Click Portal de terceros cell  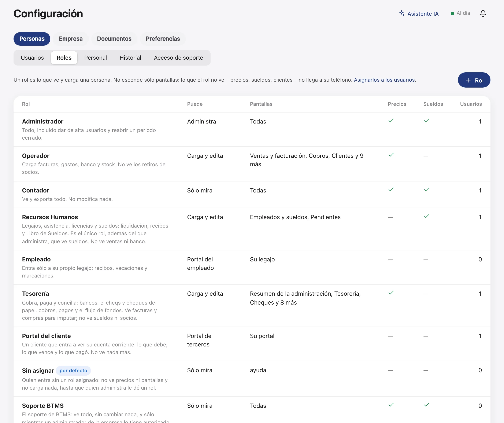199,340
